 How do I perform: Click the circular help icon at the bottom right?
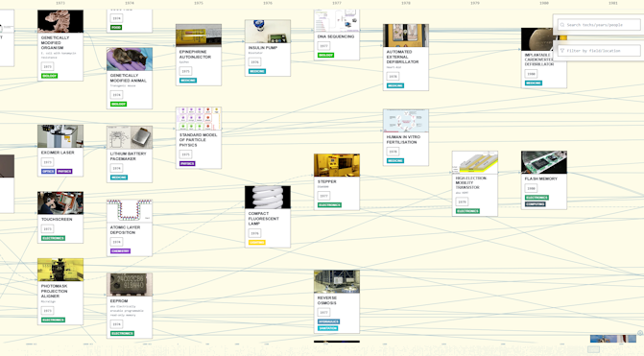(x=640, y=333)
